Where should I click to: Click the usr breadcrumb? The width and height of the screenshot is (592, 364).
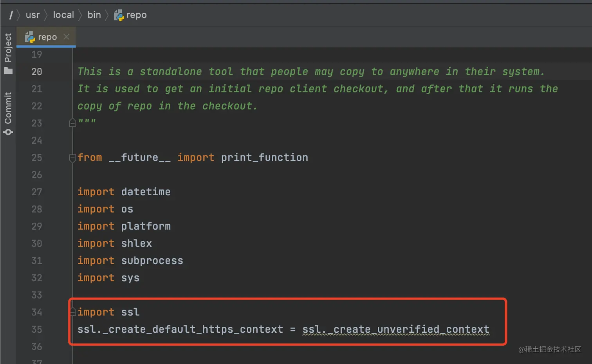click(33, 15)
